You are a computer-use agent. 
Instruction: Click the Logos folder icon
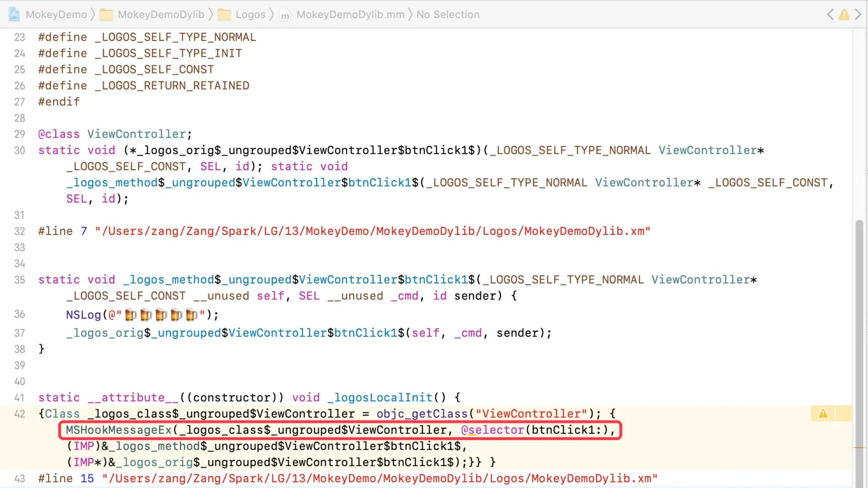(225, 14)
